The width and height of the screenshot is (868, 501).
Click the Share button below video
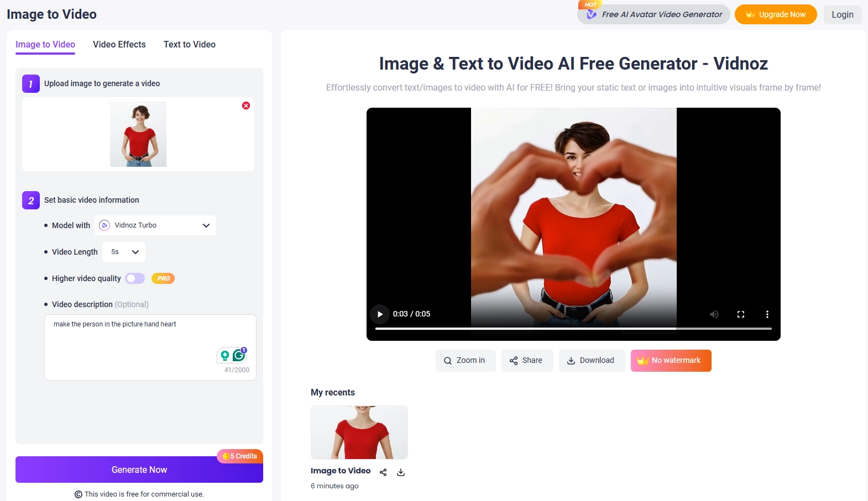click(x=527, y=361)
